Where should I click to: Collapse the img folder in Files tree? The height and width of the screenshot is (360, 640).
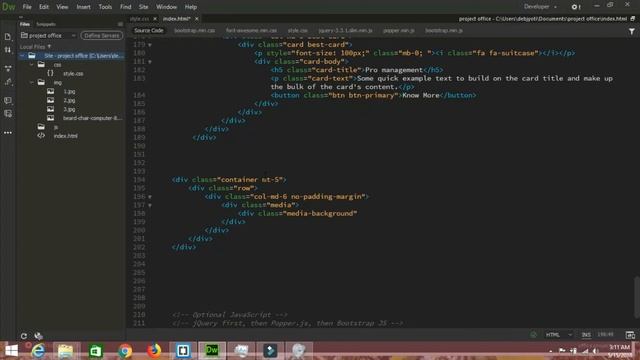point(31,82)
